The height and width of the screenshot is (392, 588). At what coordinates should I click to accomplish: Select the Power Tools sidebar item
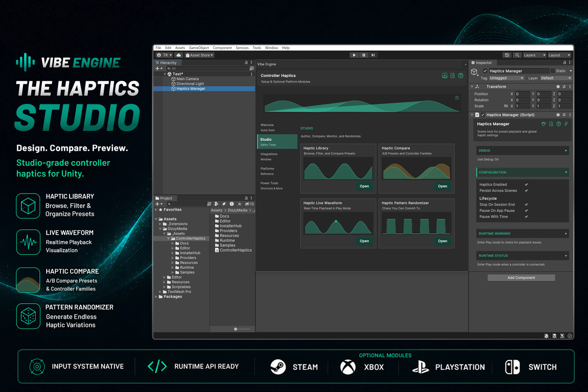277,186
